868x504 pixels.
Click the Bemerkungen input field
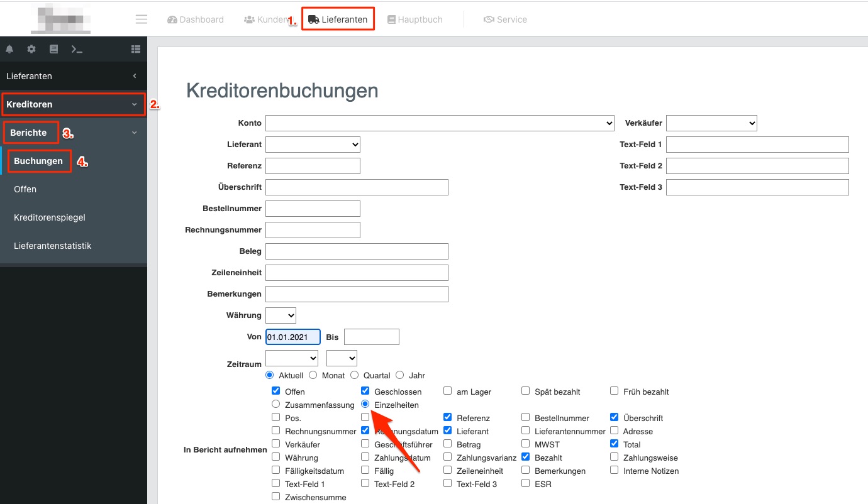pyautogui.click(x=357, y=294)
